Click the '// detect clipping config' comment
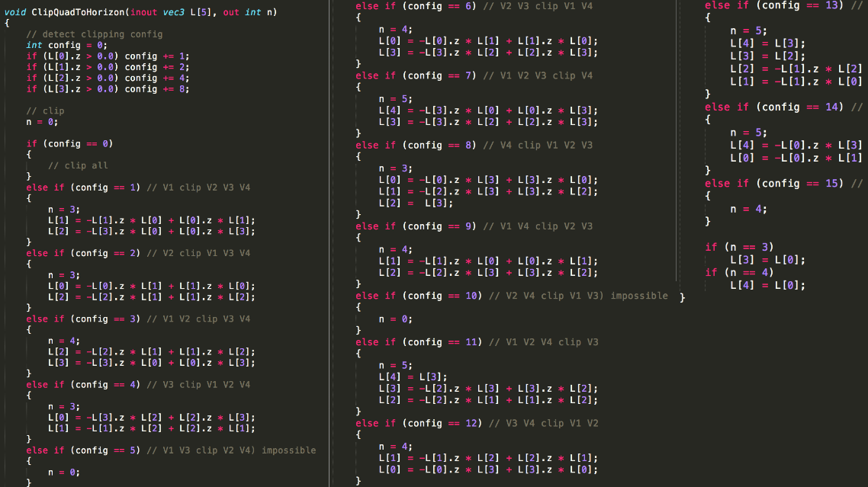 pos(94,34)
